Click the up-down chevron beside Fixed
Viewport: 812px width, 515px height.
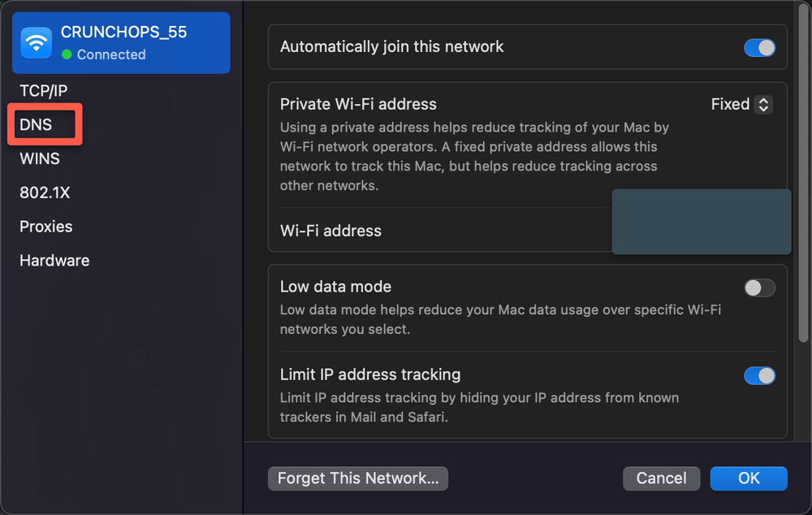coord(763,104)
